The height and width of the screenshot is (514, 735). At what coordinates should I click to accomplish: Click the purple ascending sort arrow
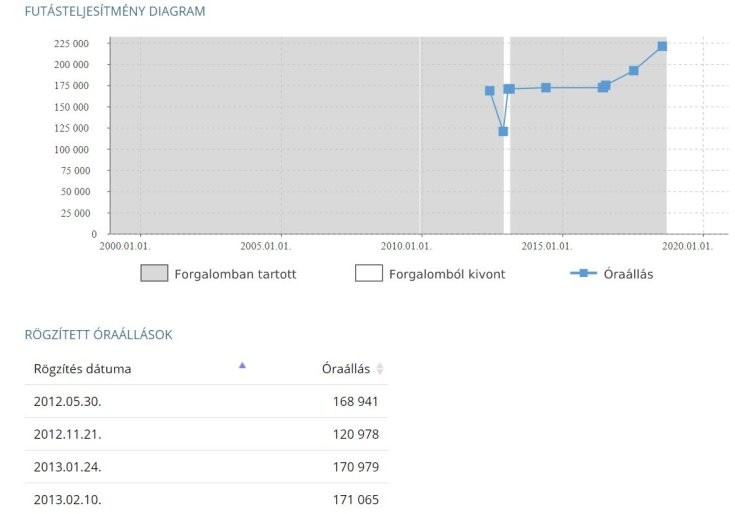pos(242,366)
